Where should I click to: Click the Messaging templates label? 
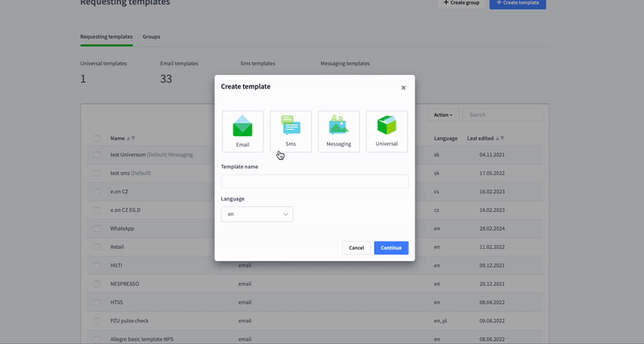345,64
